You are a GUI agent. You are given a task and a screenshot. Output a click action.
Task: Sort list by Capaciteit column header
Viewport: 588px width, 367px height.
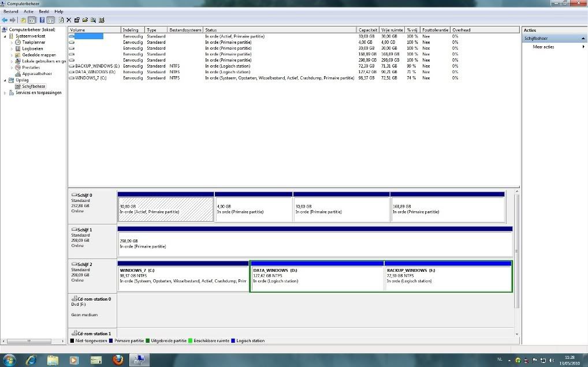click(x=368, y=29)
